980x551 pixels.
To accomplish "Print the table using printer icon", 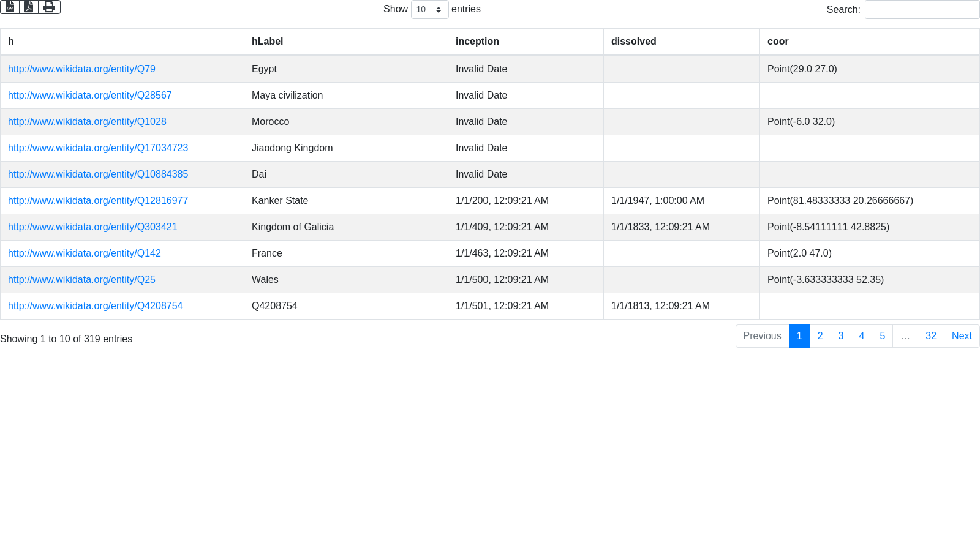I will [49, 7].
